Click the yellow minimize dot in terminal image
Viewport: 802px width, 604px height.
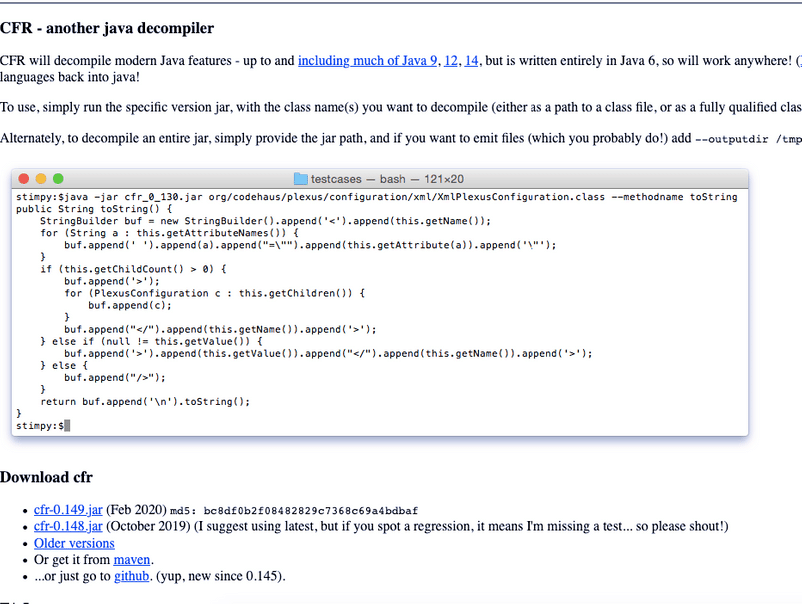coord(41,178)
